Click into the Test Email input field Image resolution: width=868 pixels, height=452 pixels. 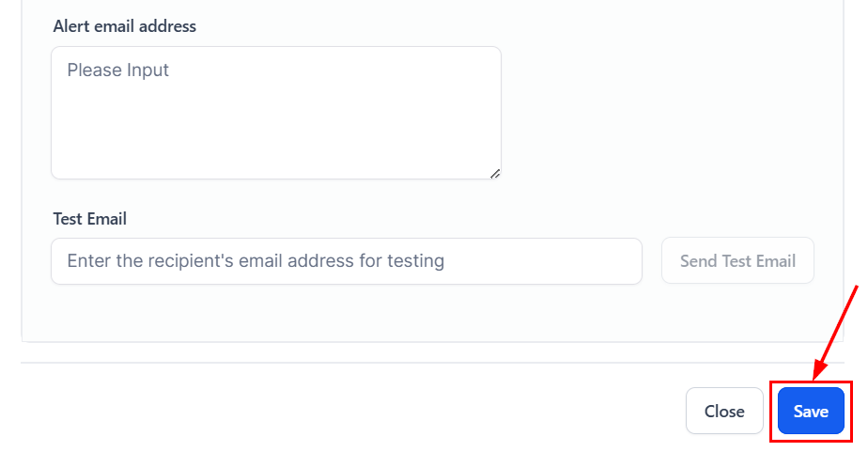tap(346, 260)
